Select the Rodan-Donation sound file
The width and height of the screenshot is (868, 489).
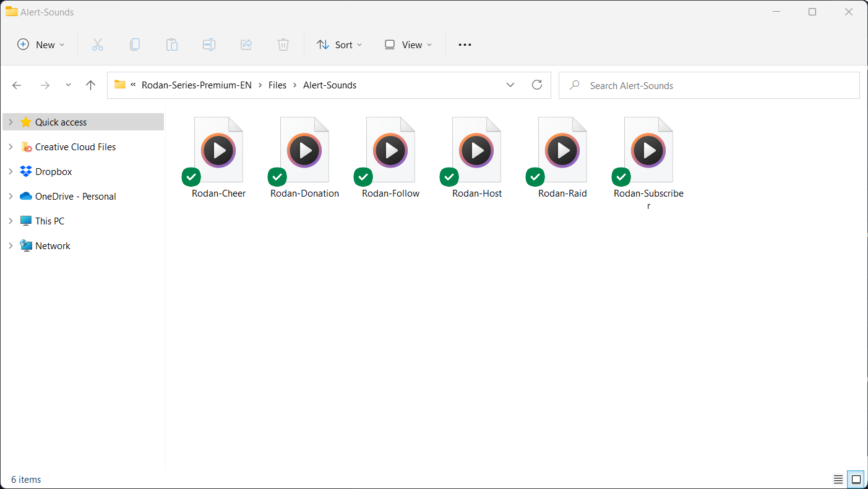point(304,158)
